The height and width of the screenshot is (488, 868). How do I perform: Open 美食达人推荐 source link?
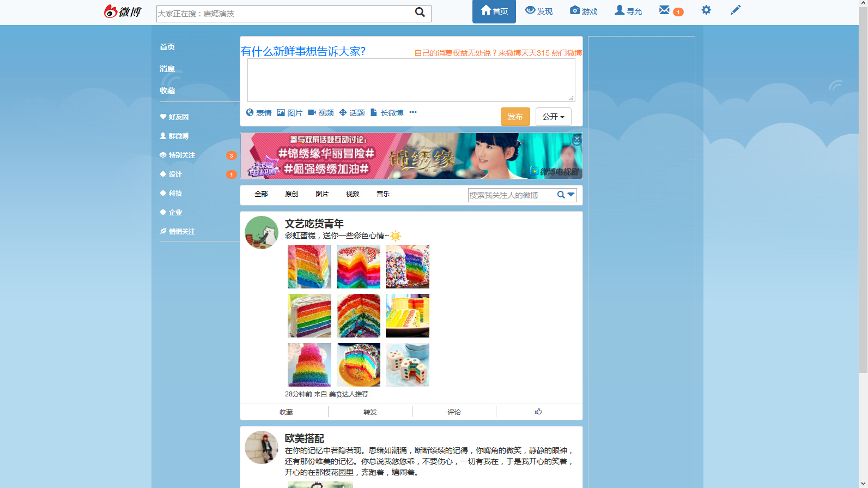[x=349, y=394]
